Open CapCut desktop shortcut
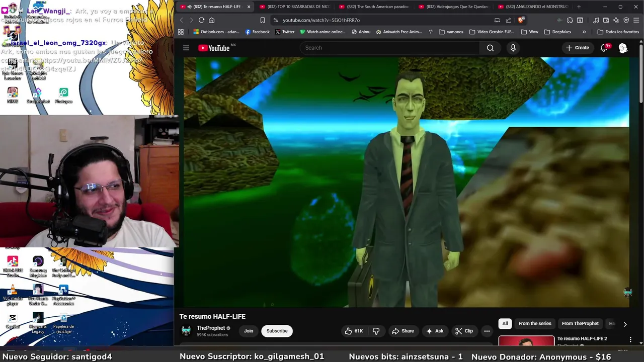Screen dimensions: 644x362 (x=13, y=321)
